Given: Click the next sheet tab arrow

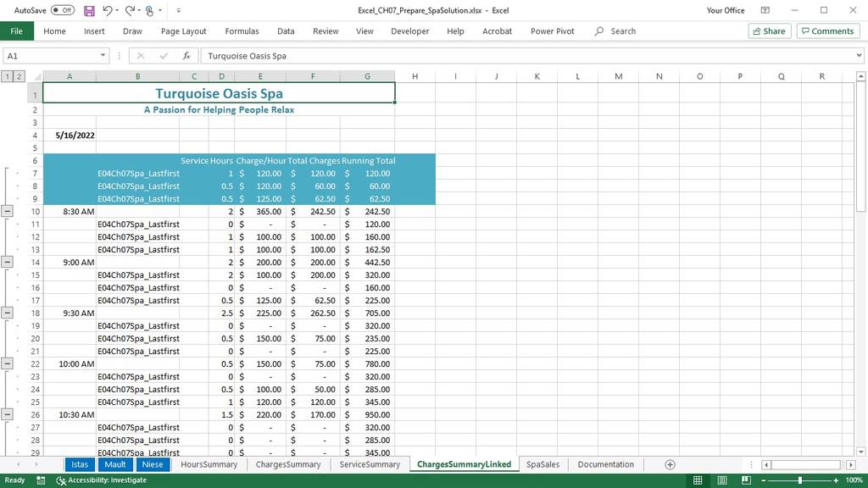Looking at the screenshot, I should 36,464.
